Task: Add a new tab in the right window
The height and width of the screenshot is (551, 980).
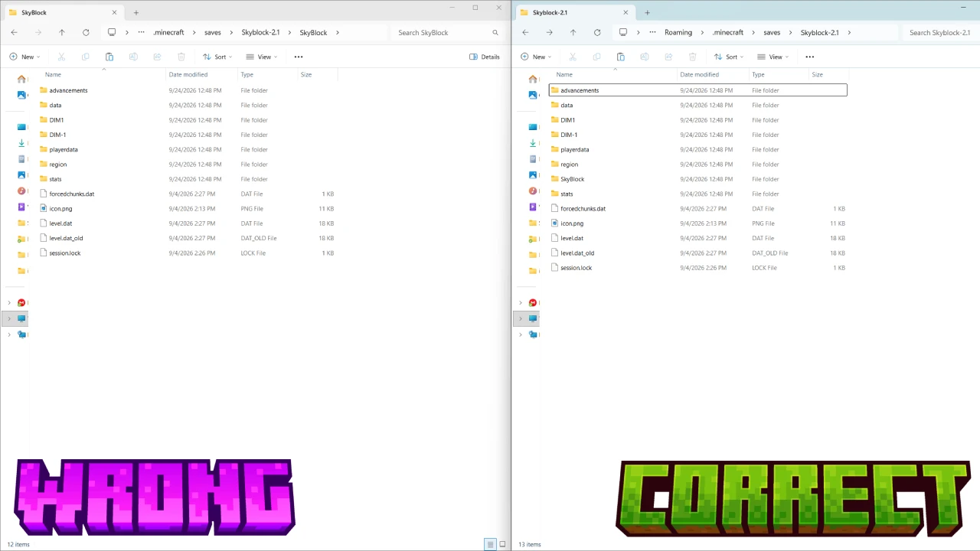Action: [x=647, y=12]
